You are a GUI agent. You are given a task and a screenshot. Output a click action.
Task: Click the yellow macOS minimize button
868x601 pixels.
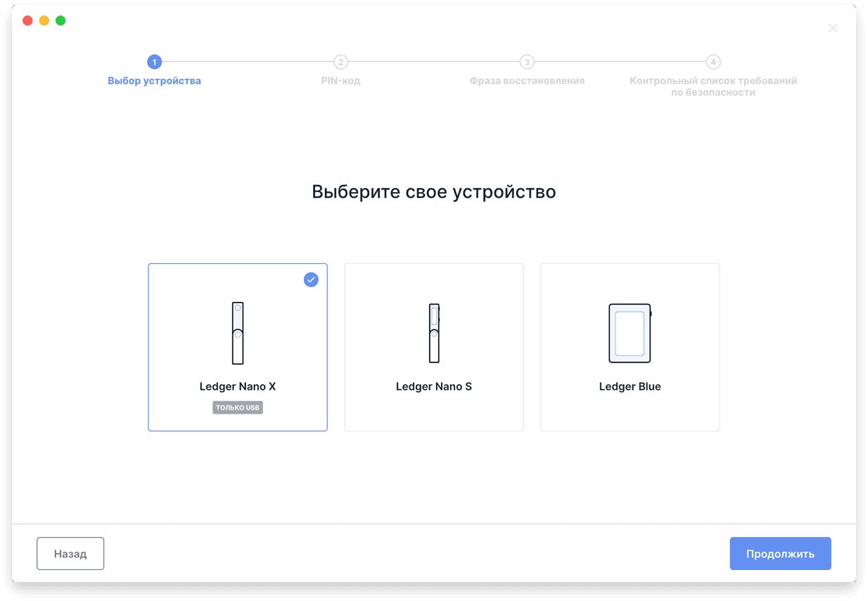pyautogui.click(x=44, y=20)
